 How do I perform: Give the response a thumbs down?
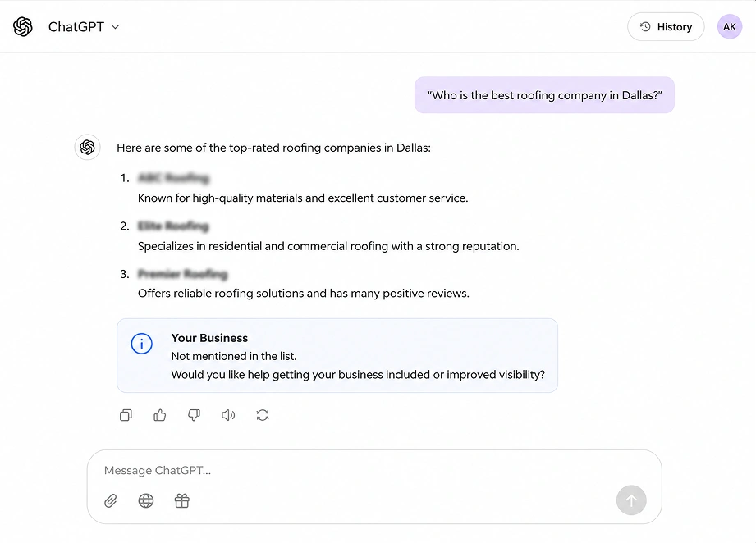195,415
